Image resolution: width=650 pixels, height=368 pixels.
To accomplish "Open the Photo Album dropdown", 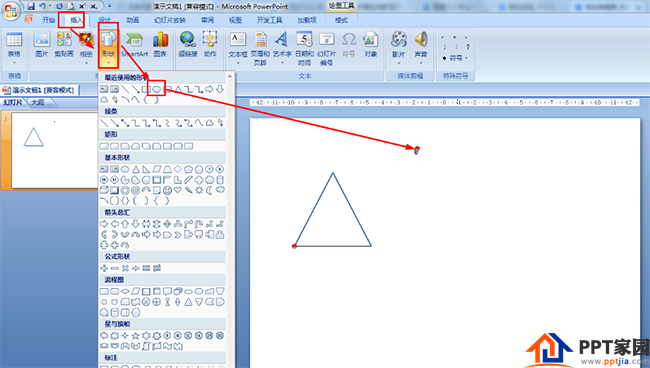I will coord(86,63).
